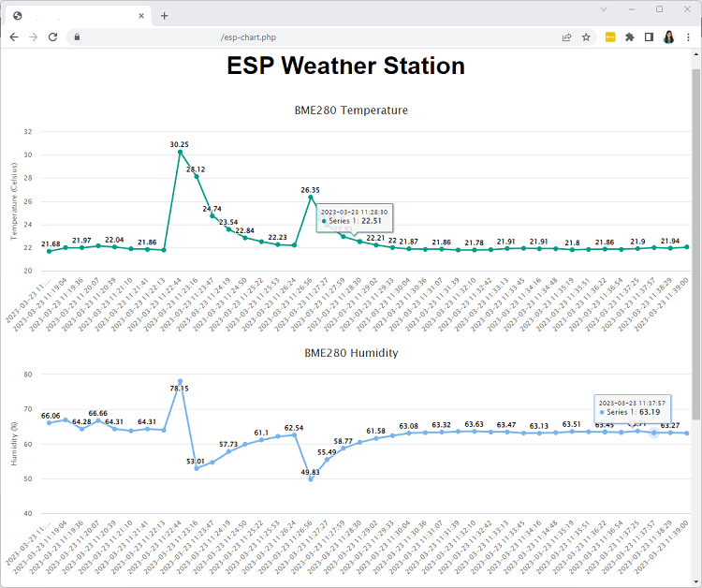Toggle the browser side panel
The height and width of the screenshot is (588, 702).
[x=649, y=37]
